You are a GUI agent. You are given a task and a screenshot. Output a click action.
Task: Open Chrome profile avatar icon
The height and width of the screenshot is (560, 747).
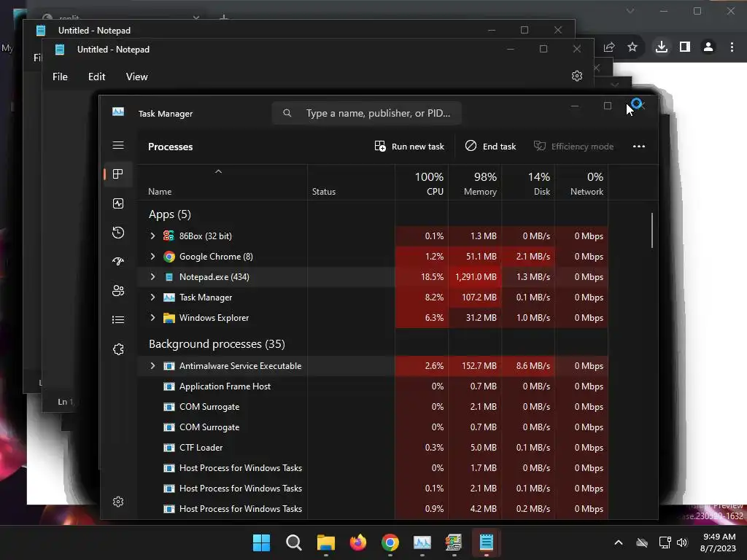[708, 47]
